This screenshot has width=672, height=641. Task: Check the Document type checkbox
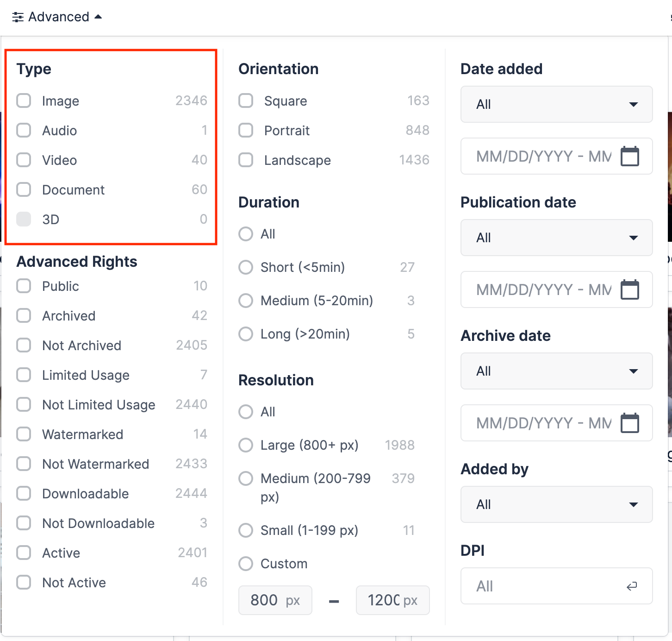pos(24,189)
